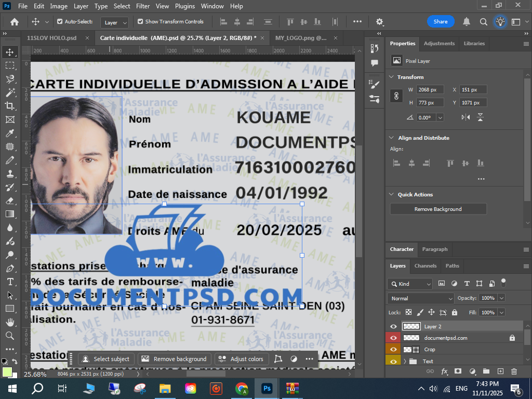
Task: Expand the Text layer group
Action: [405, 361]
